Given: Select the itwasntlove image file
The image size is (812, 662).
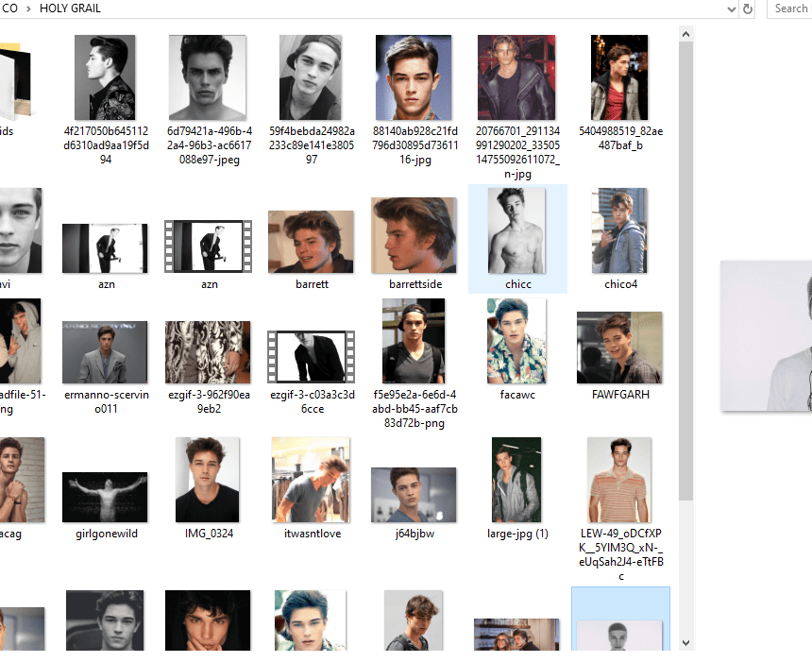Looking at the screenshot, I should 312,488.
